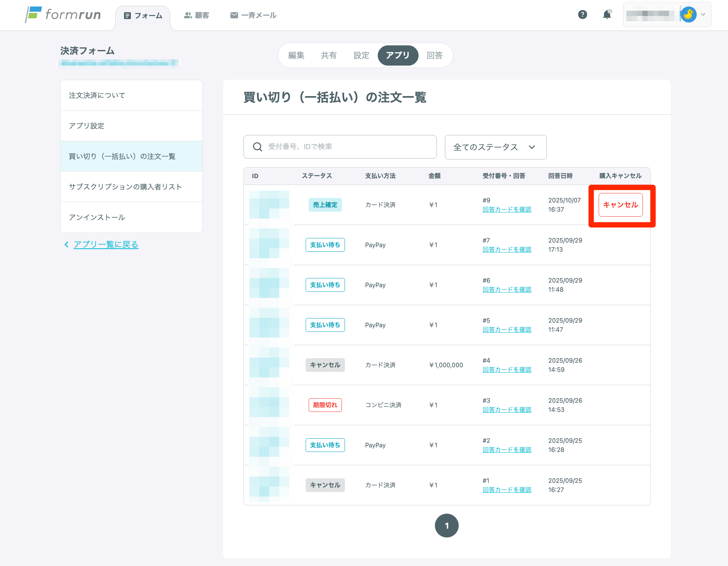Switch to the 編集 tab
Screen dimensions: 728x566
296,55
